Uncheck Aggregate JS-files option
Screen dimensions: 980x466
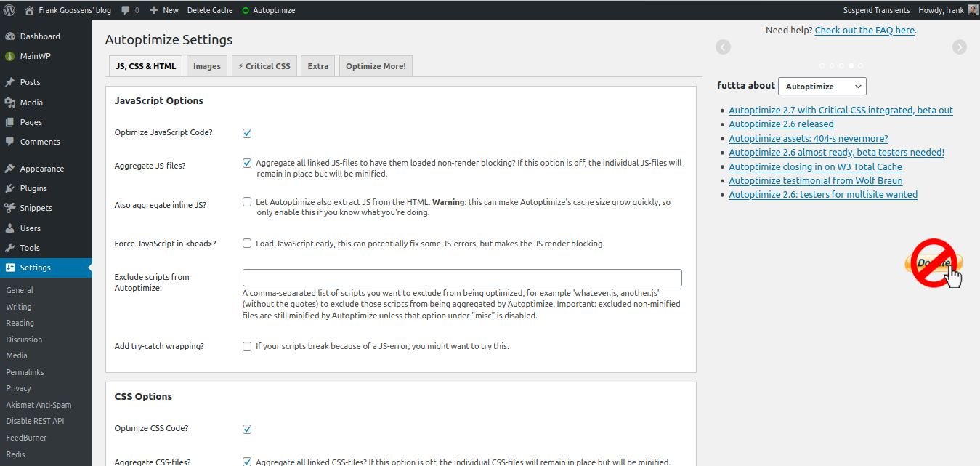[247, 163]
